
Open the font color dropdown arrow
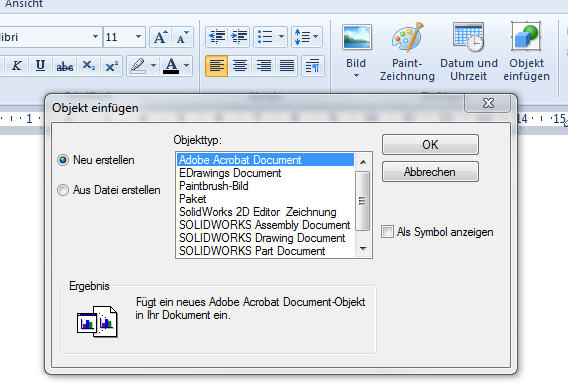pyautogui.click(x=186, y=66)
